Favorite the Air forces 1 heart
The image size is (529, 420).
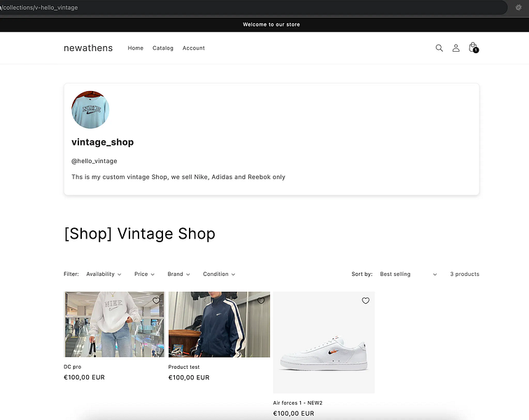click(365, 300)
